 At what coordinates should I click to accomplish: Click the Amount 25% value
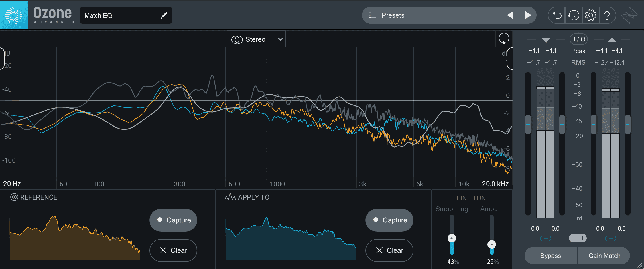click(493, 262)
